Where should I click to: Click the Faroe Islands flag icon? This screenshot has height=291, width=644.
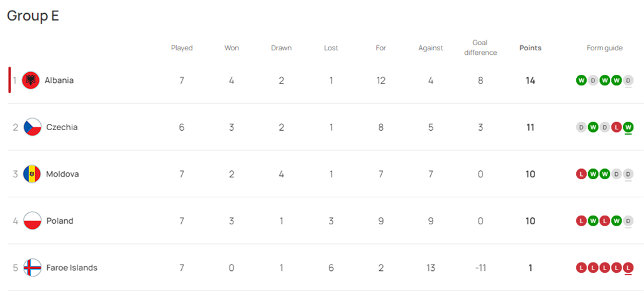32,268
